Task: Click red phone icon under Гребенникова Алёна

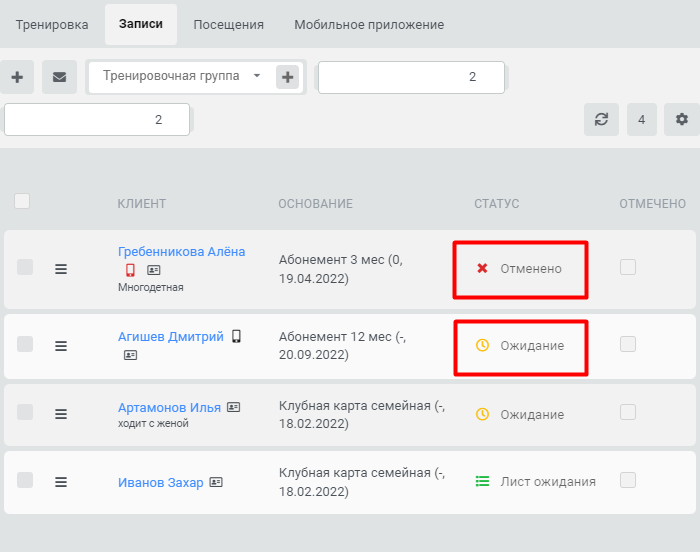Action: click(x=130, y=270)
